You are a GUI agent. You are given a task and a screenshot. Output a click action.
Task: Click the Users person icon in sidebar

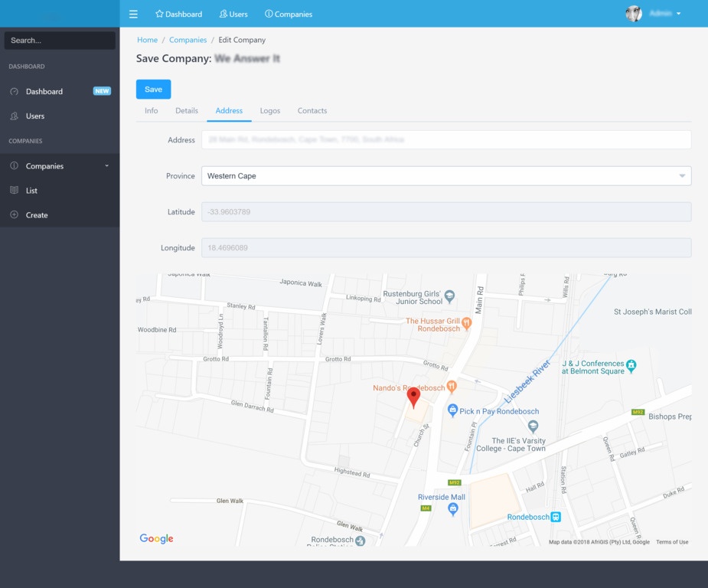click(x=15, y=116)
